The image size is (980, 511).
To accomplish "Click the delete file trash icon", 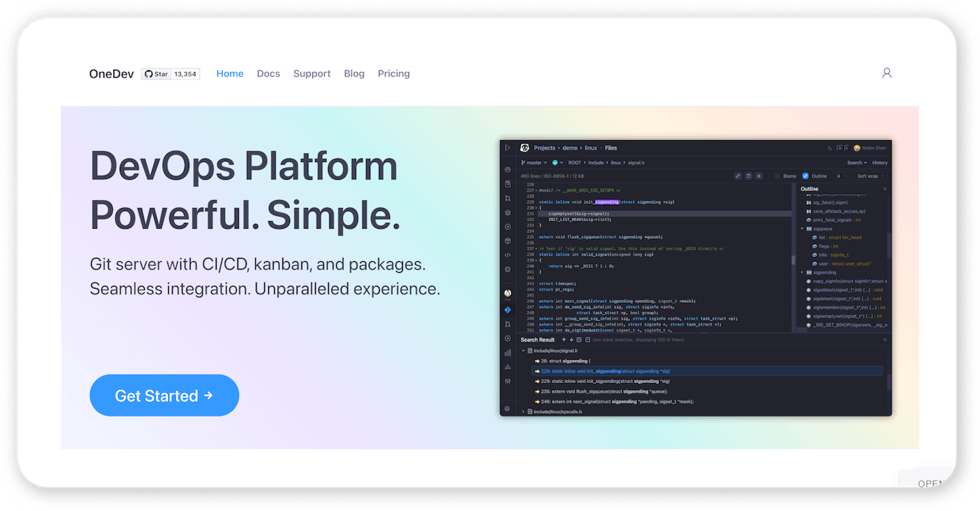I will [749, 176].
